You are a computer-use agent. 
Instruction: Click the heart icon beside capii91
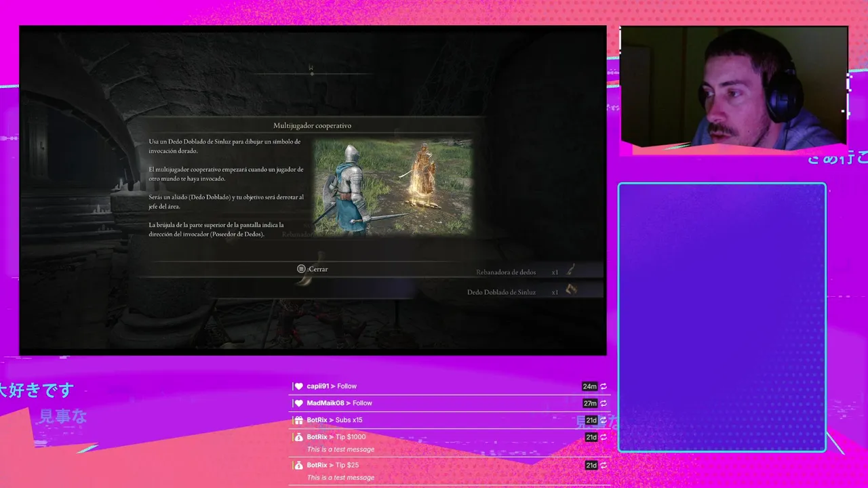point(298,386)
